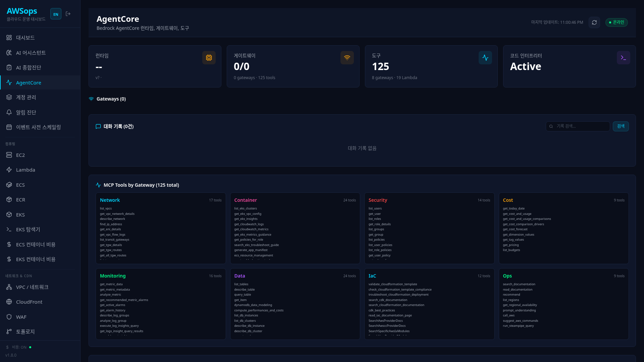The width and height of the screenshot is (644, 362).
Task: Select the Data gateway title
Action: click(x=239, y=276)
